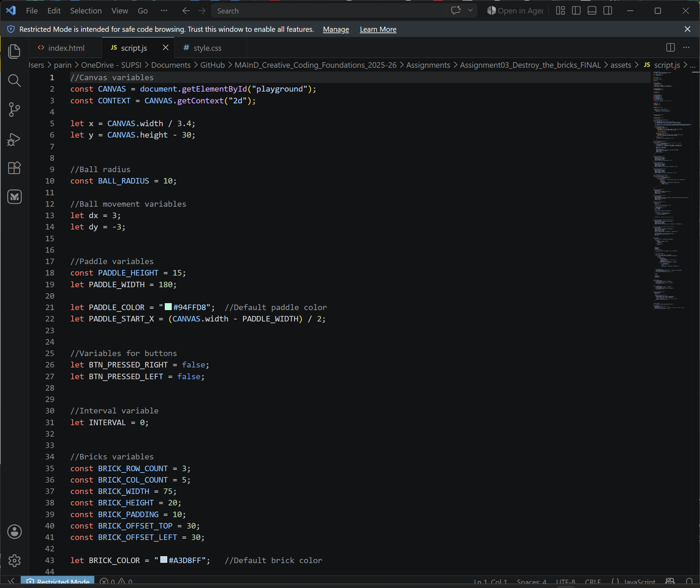
Task: Open the Selection menu
Action: 86,11
